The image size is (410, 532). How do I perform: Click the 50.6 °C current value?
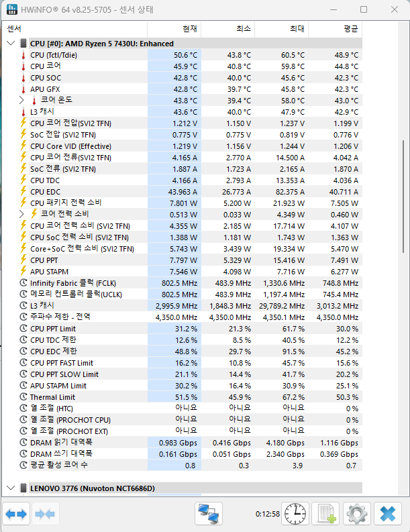point(185,55)
